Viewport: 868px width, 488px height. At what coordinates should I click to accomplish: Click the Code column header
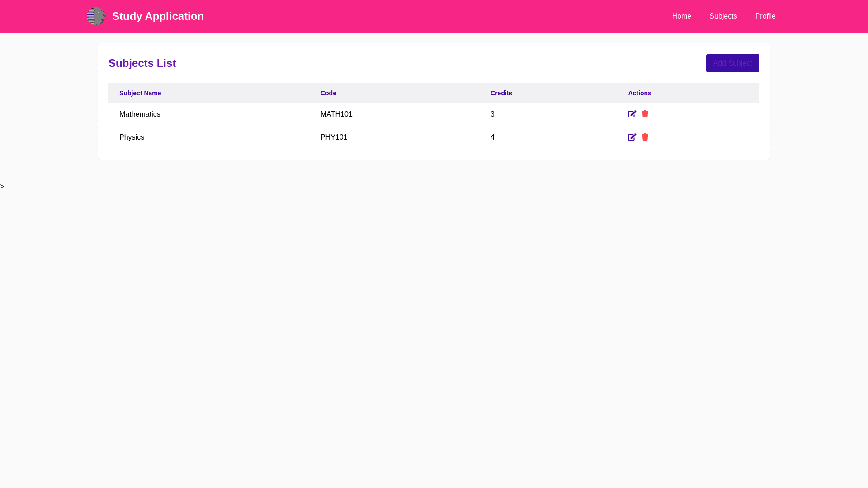coord(328,93)
